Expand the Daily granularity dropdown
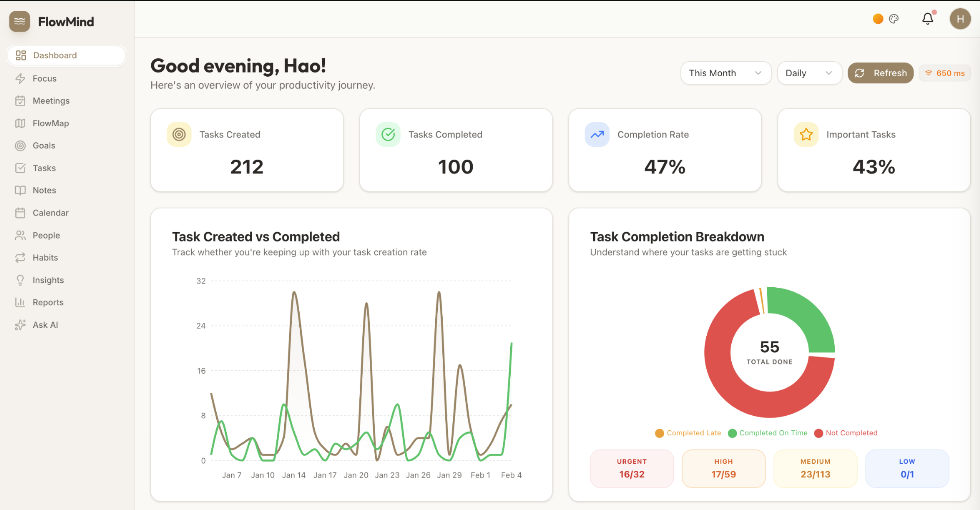Image resolution: width=980 pixels, height=510 pixels. [x=809, y=73]
